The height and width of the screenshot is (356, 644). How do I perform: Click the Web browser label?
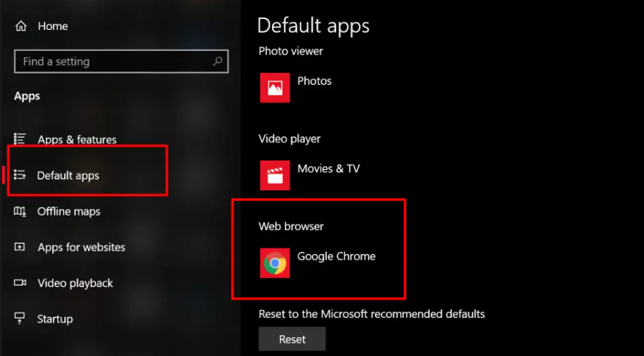[x=291, y=226]
